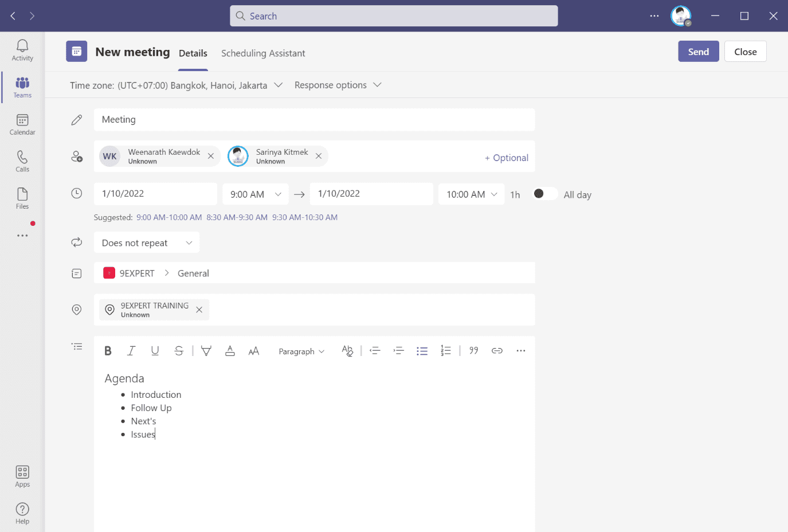Select the Details tab
Viewport: 788px width, 532px height.
pyautogui.click(x=193, y=53)
